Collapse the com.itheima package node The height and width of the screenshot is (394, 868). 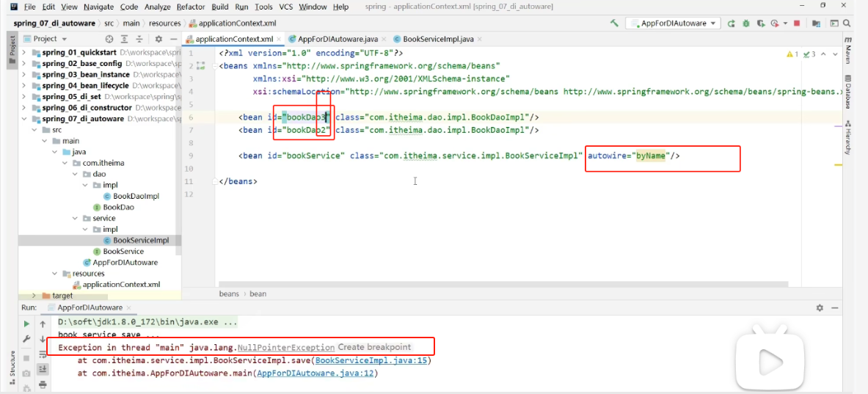click(x=65, y=163)
